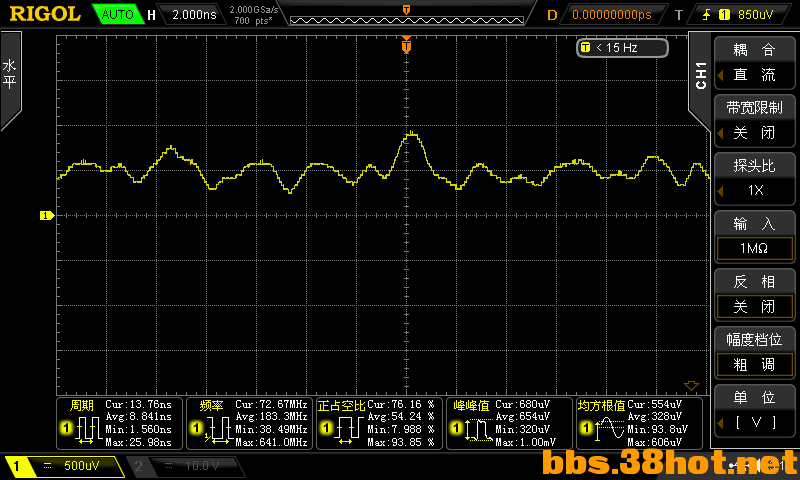Click the orange D delay label
This screenshot has width=800, height=480.
pos(552,15)
